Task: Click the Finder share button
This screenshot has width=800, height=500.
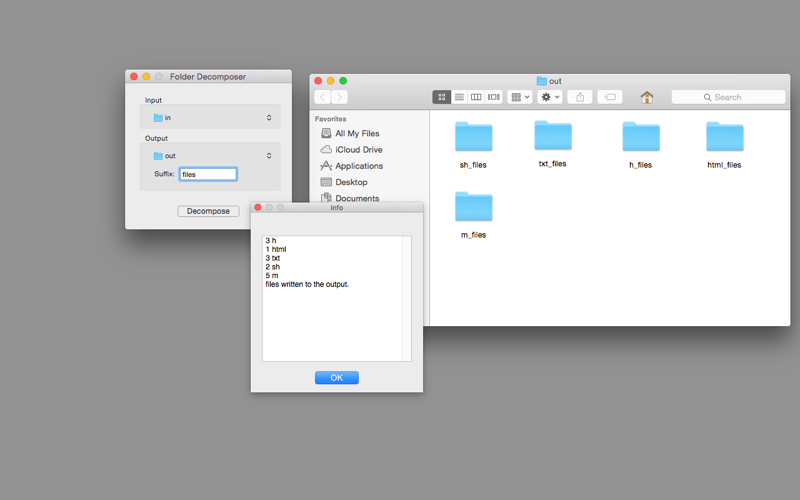Action: coord(580,97)
